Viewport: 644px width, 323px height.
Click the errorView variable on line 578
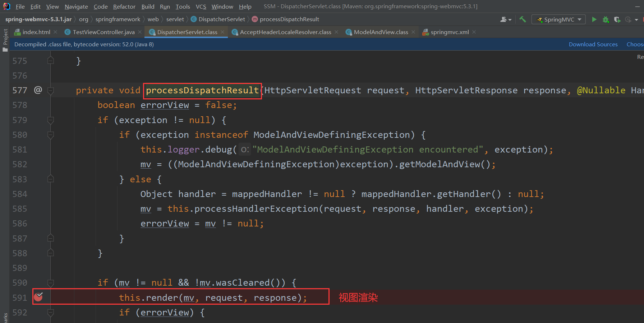coord(165,105)
